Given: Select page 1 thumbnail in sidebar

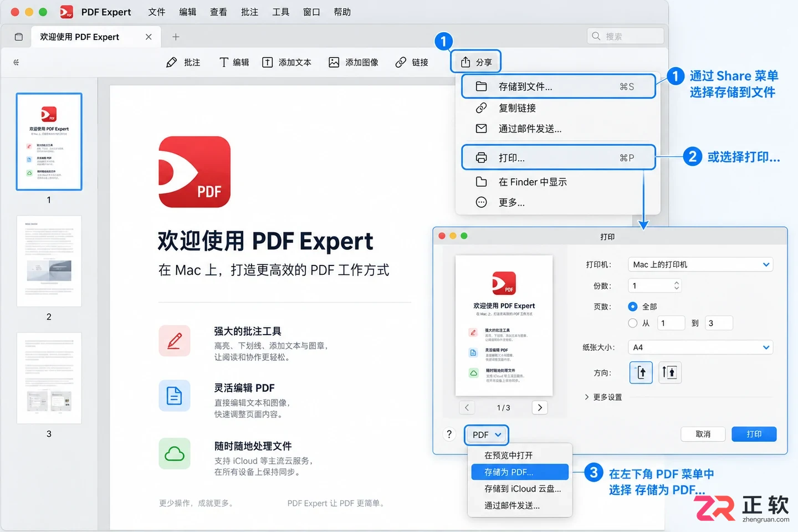Looking at the screenshot, I should (x=49, y=142).
